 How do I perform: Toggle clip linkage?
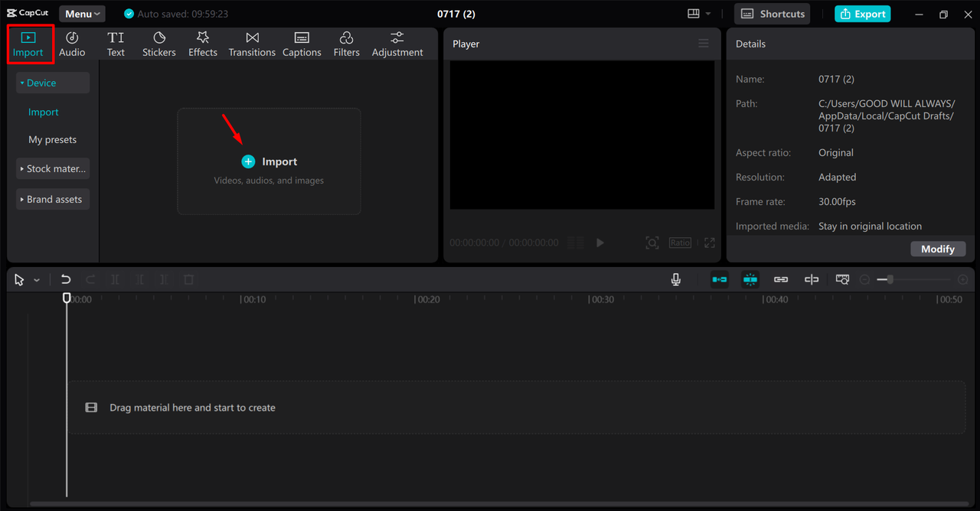coord(781,280)
